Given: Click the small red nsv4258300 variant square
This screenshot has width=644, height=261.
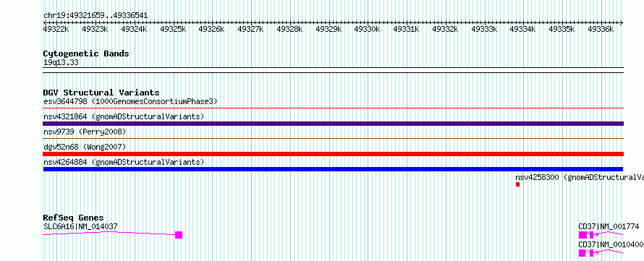Looking at the screenshot, I should [518, 184].
